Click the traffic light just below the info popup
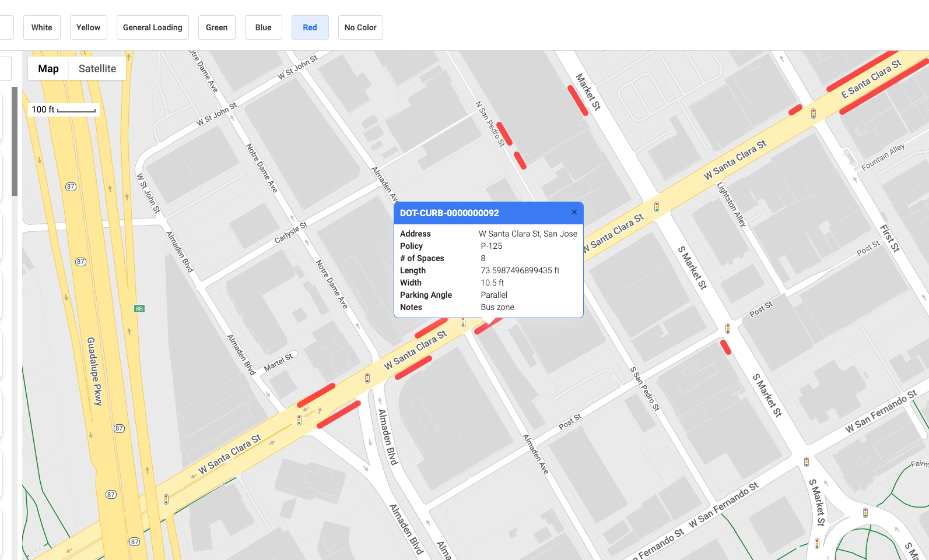 click(463, 322)
